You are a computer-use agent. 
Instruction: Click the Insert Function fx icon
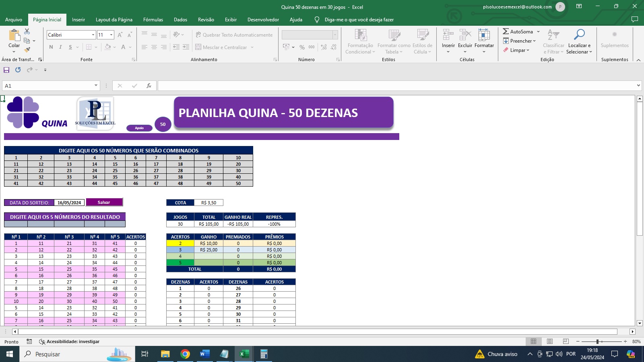click(149, 86)
